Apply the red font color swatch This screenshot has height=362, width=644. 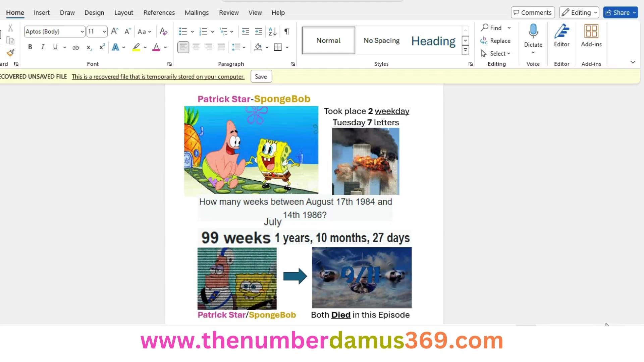[x=156, y=47]
